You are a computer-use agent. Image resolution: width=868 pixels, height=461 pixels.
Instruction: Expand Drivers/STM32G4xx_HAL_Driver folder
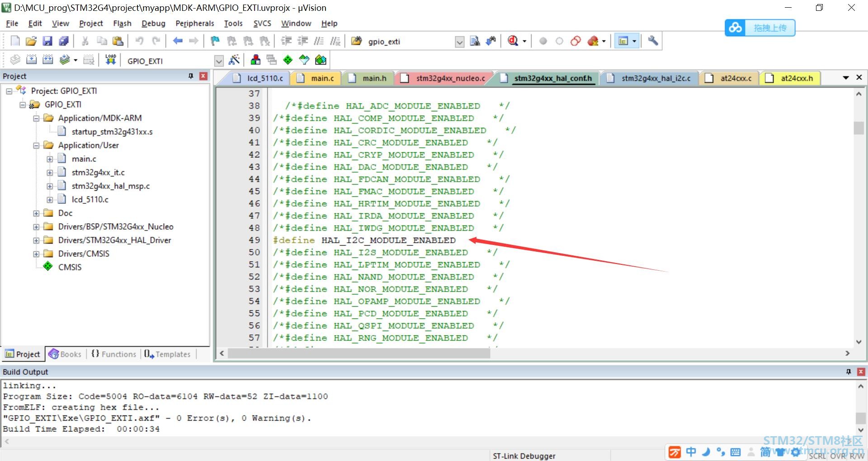(x=36, y=240)
